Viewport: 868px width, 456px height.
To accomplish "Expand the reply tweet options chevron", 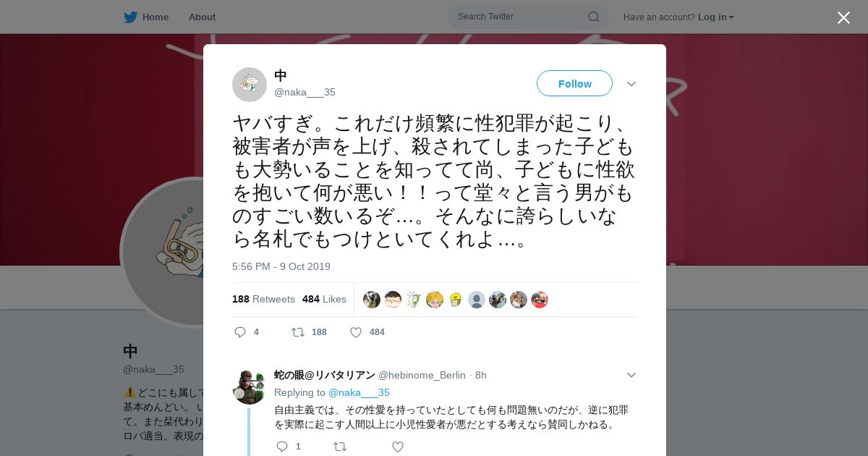I will pyautogui.click(x=631, y=375).
